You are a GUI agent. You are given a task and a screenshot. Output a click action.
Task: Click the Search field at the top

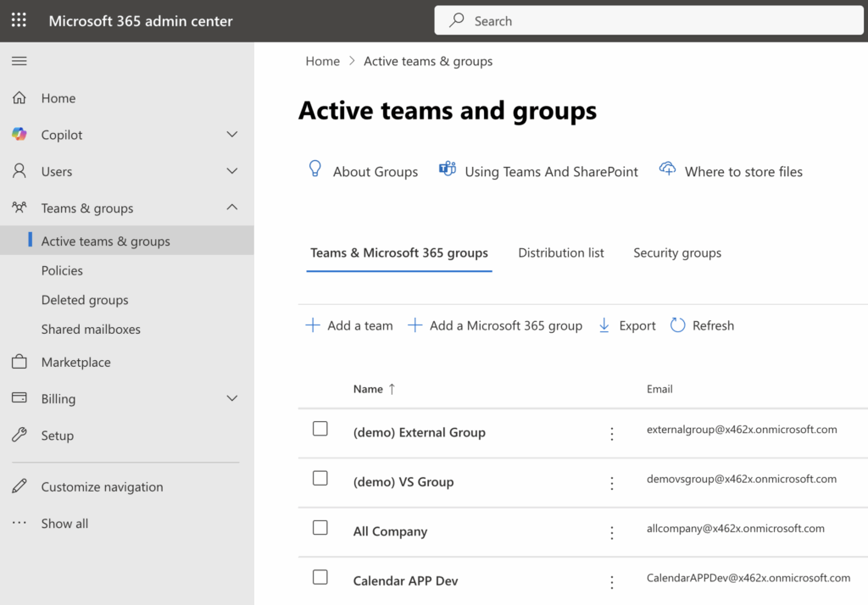coord(648,19)
